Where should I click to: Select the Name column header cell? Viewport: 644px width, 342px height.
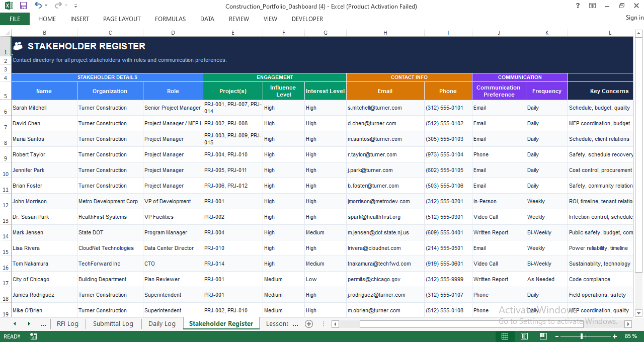[44, 91]
